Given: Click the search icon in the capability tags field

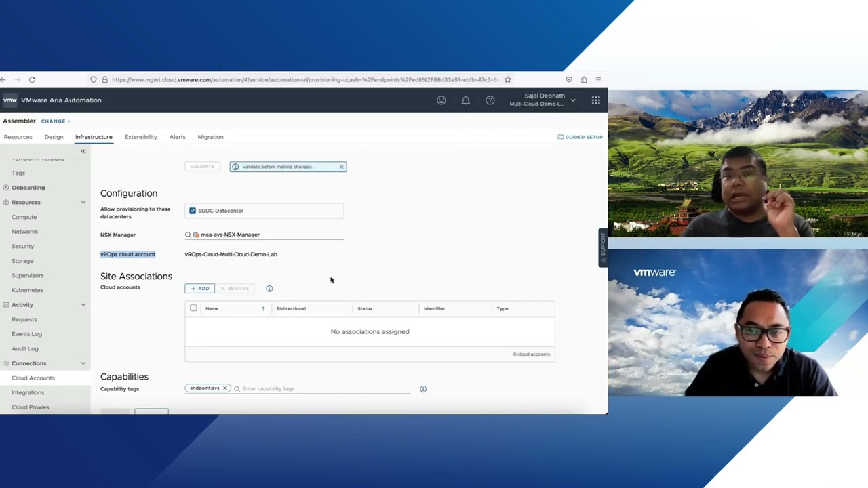Looking at the screenshot, I should [237, 389].
